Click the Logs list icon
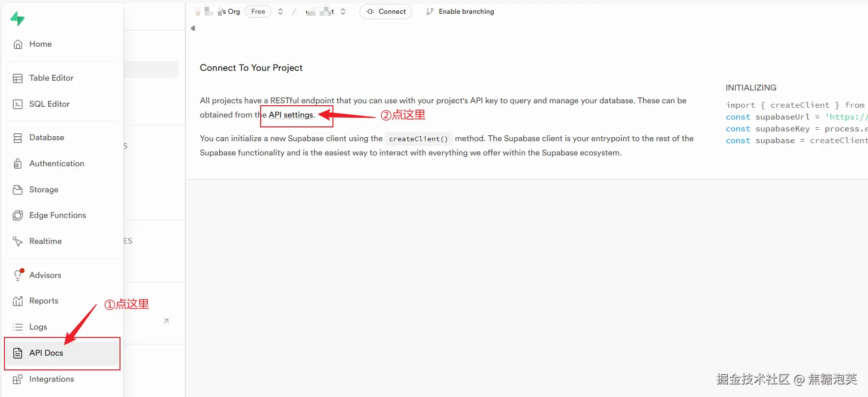 18,327
